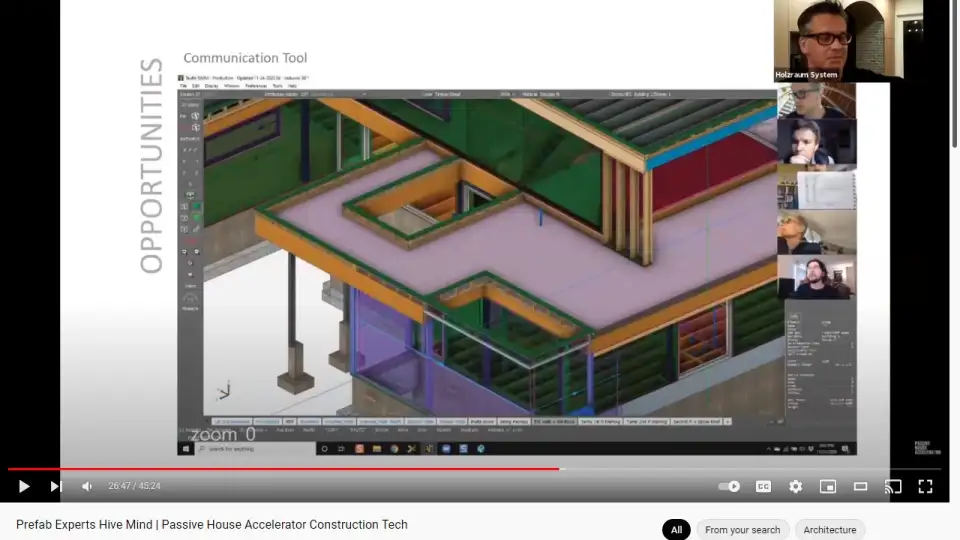Click the Communication Tool slide title

click(245, 58)
